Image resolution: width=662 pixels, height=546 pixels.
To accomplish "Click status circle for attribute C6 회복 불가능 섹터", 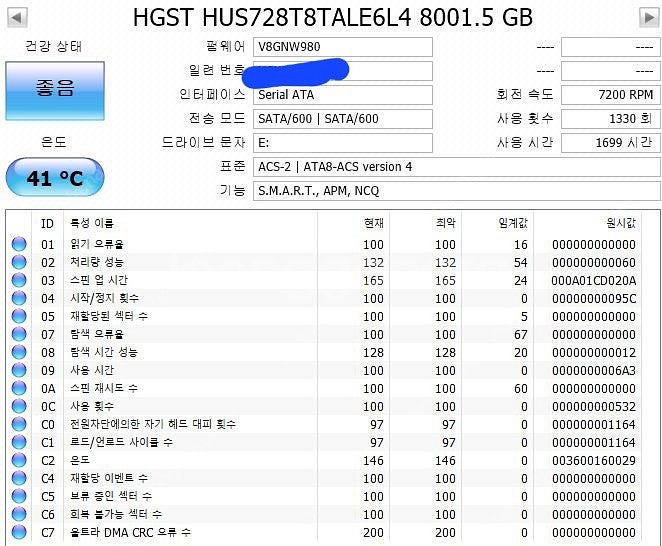I will (19, 514).
